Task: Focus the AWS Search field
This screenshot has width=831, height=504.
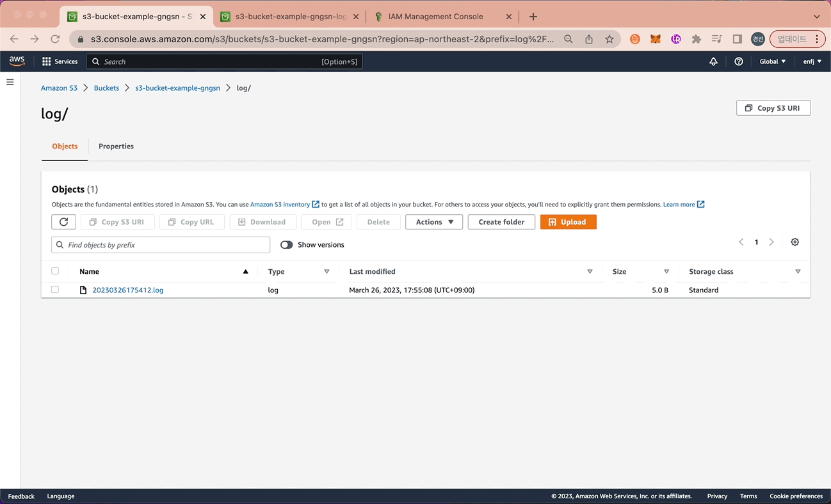Action: click(225, 61)
